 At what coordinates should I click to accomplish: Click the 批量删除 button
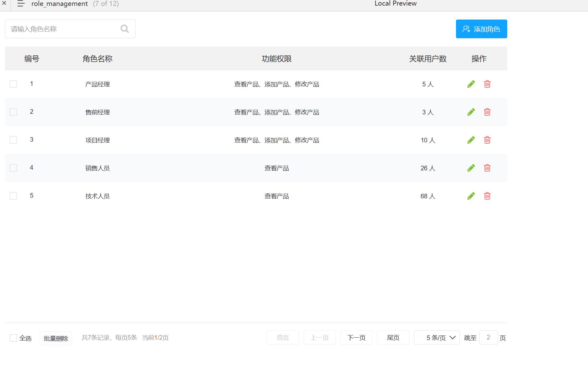[56, 338]
